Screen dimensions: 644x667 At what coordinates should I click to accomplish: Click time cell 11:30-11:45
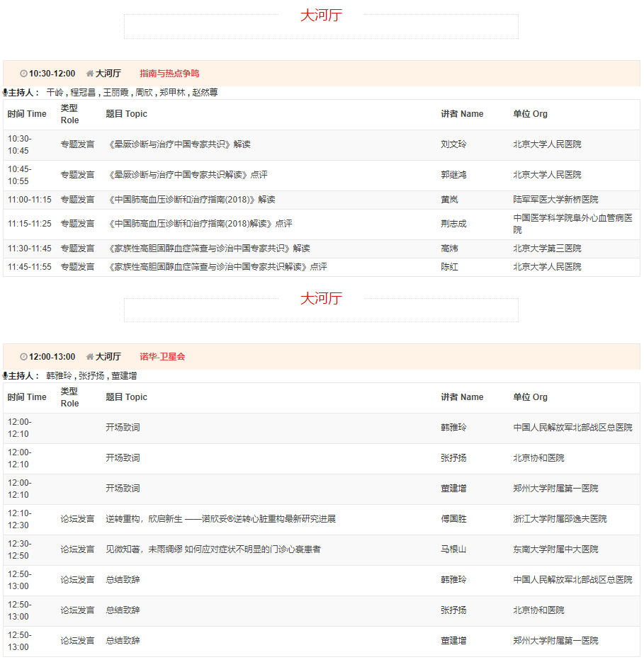[x=29, y=249]
